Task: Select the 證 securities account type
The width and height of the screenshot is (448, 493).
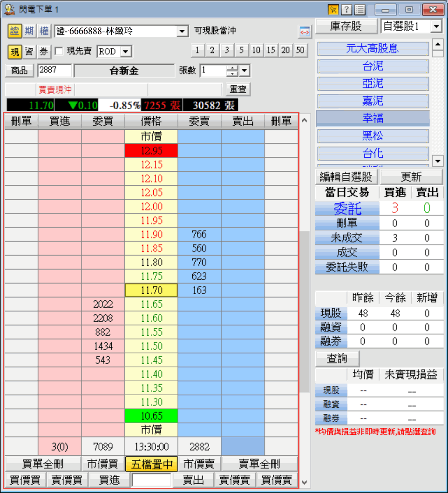Action: [14, 31]
